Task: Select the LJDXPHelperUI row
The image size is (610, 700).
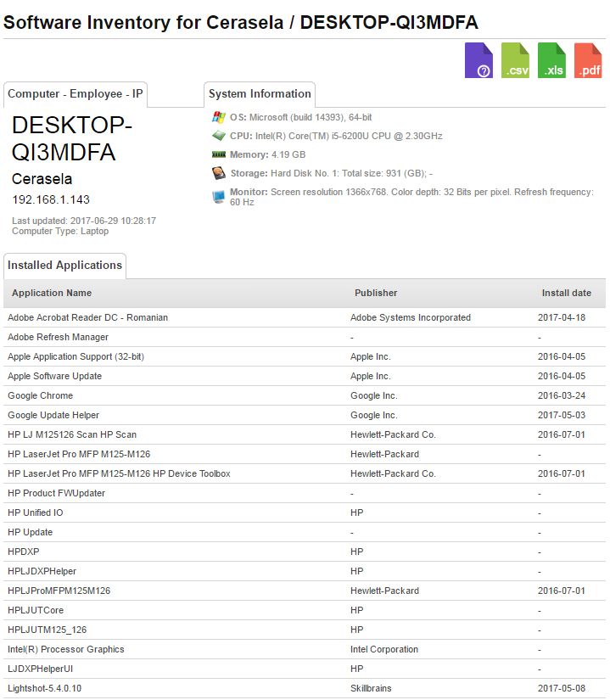Action: (305, 669)
